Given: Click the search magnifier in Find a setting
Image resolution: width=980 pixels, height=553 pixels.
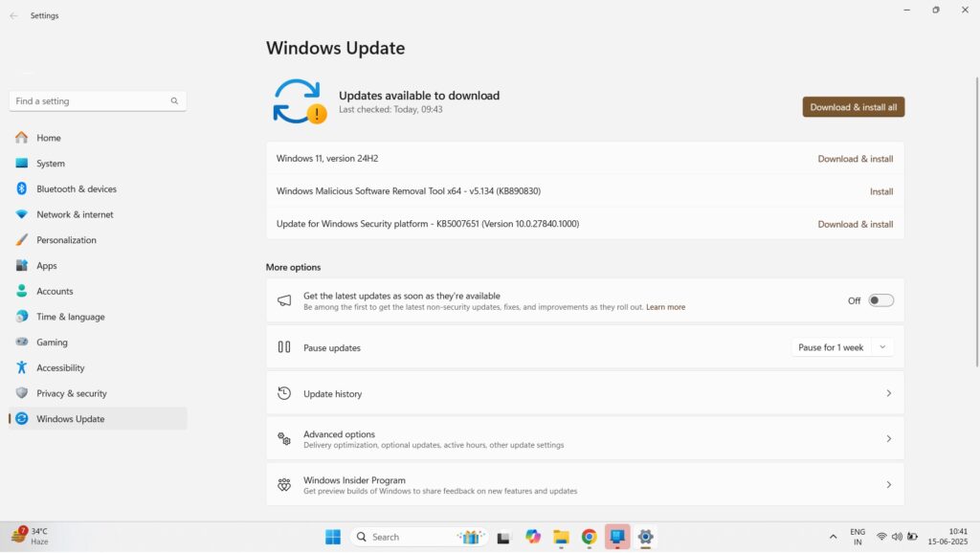Looking at the screenshot, I should [174, 100].
